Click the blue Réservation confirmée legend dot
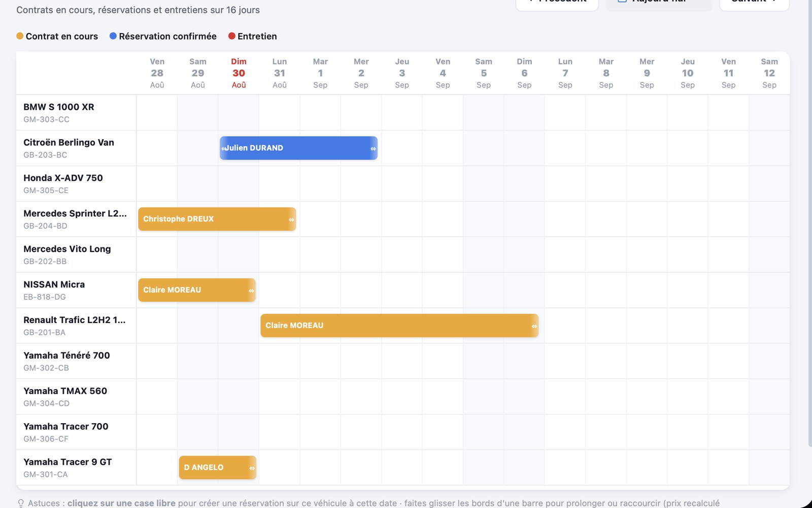The height and width of the screenshot is (508, 812). [113, 36]
